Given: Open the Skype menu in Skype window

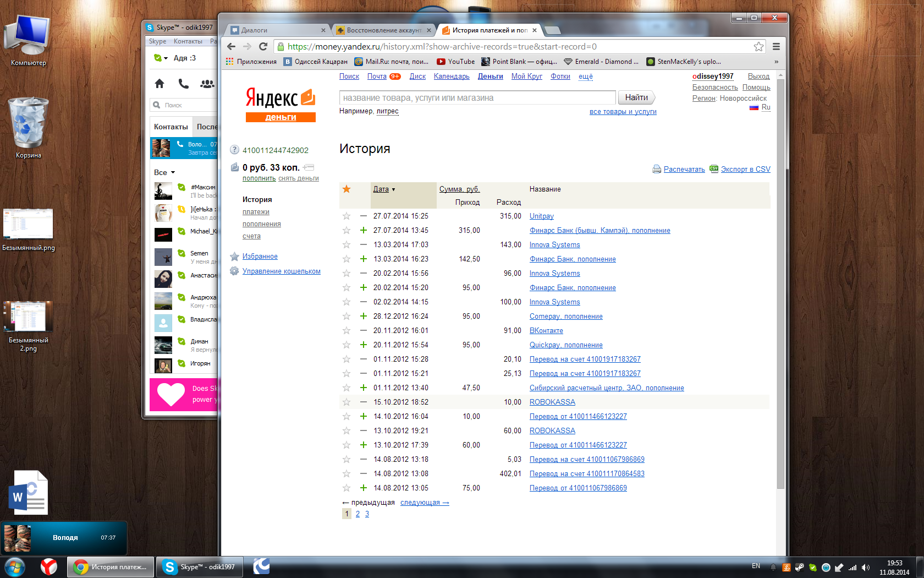Looking at the screenshot, I should tap(157, 41).
